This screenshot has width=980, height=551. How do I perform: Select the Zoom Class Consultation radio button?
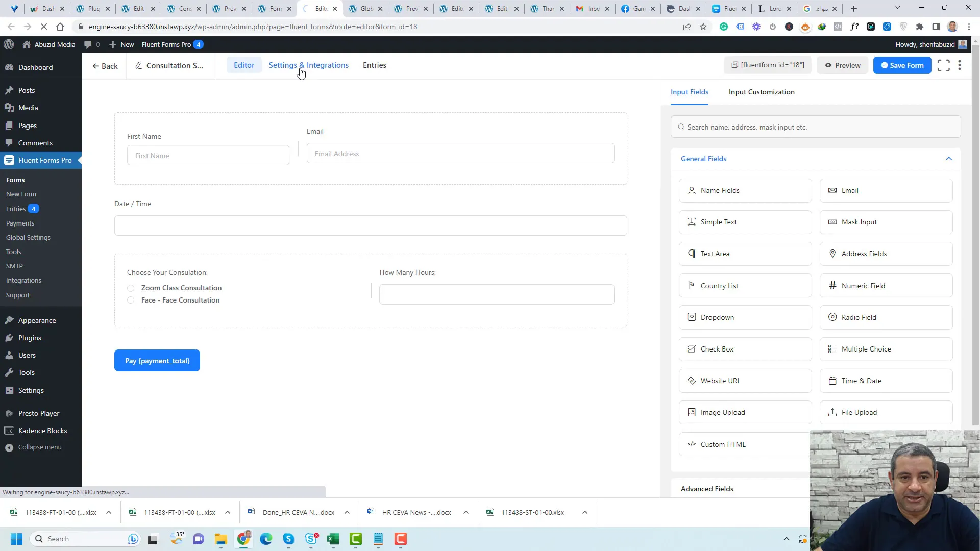(131, 288)
